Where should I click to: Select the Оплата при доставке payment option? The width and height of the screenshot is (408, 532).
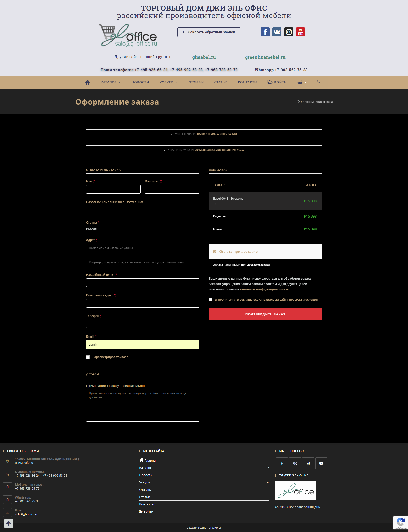point(215,252)
